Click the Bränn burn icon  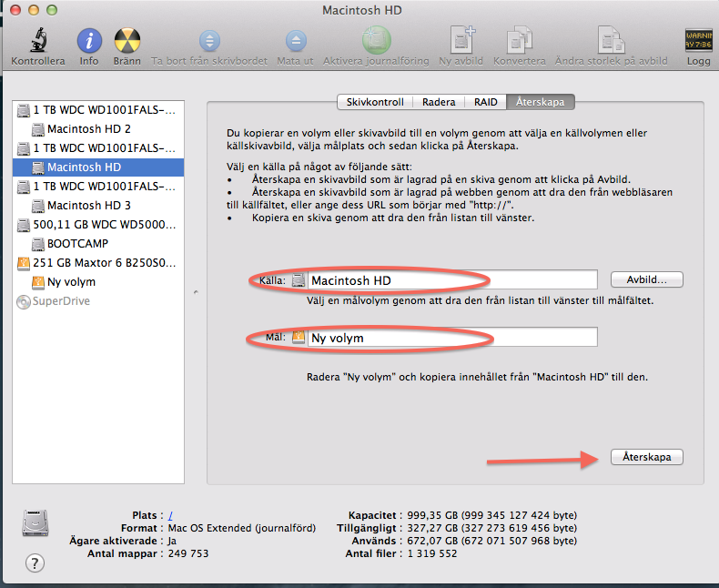[x=127, y=41]
